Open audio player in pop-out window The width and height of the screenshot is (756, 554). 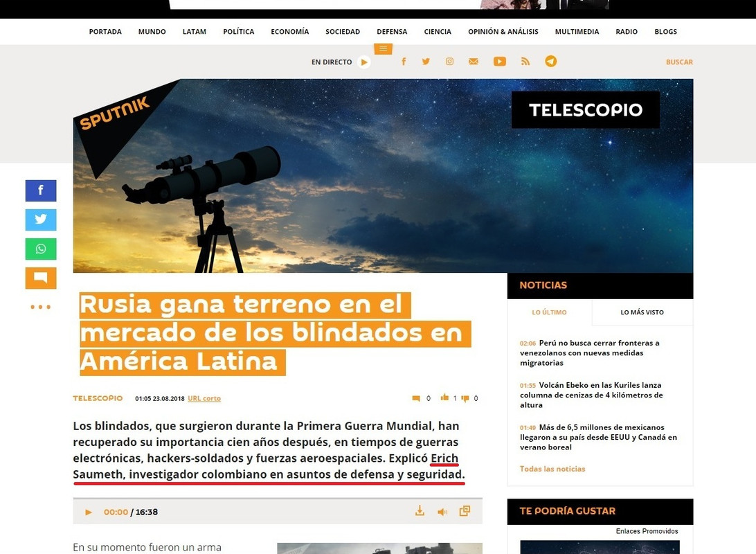(465, 511)
